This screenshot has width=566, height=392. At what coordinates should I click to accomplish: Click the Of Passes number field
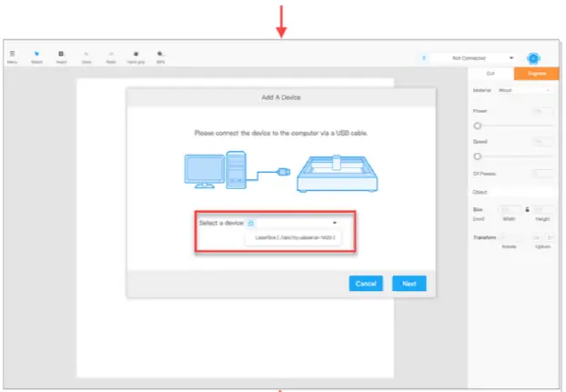click(x=542, y=174)
